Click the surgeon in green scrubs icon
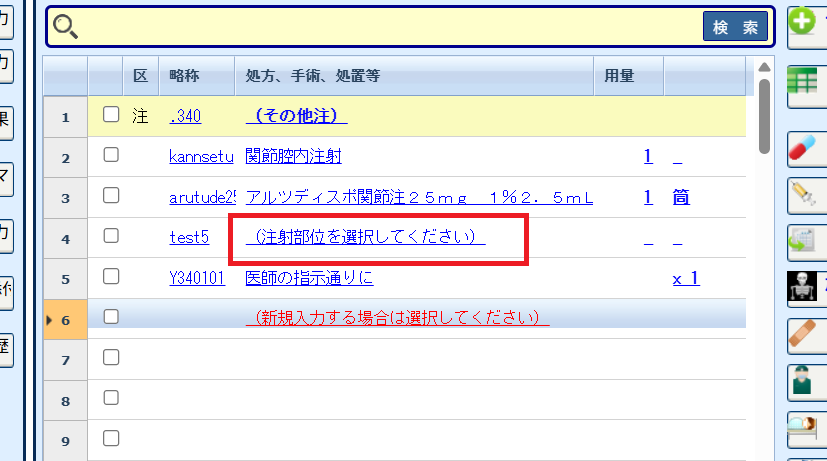The image size is (827, 461). 803,381
